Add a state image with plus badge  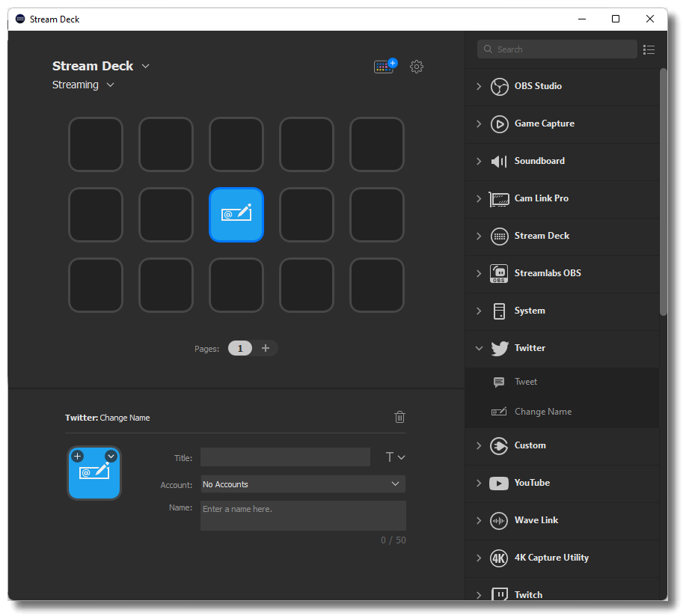(78, 457)
